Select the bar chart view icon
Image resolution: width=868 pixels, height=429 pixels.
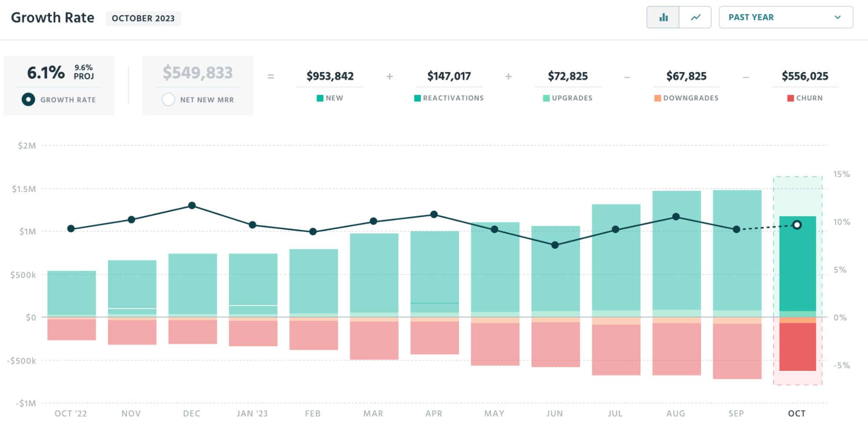tap(663, 17)
